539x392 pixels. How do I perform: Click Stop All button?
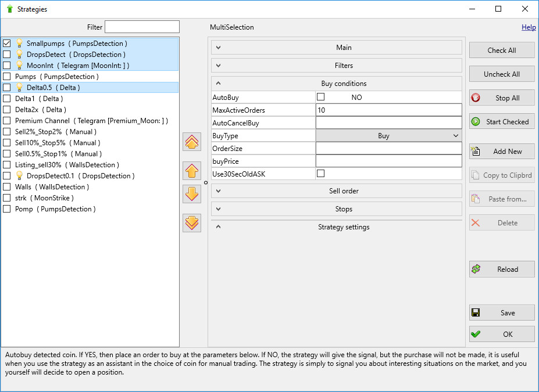tap(502, 98)
